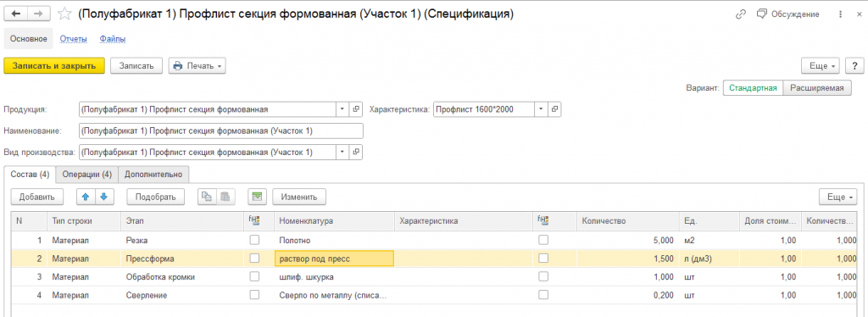Screen dimensions: 868x317
Task: Toggle checkbox before quantity 0,200
Action: pos(543,296)
